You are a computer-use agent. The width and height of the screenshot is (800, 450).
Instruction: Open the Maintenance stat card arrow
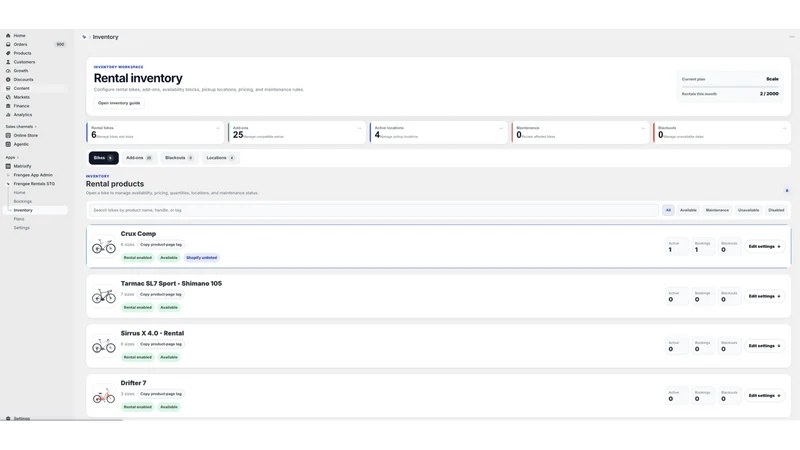point(643,128)
